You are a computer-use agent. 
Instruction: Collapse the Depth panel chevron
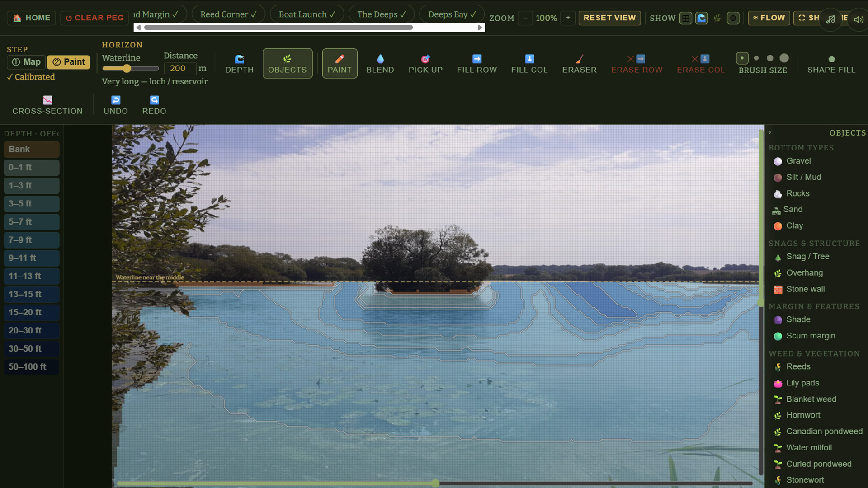tap(58, 134)
